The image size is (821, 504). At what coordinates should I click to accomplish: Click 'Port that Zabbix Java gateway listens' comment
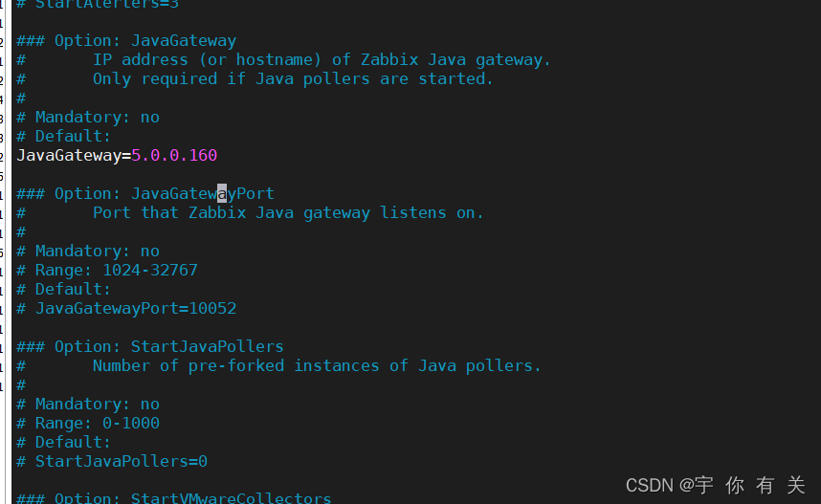269,213
